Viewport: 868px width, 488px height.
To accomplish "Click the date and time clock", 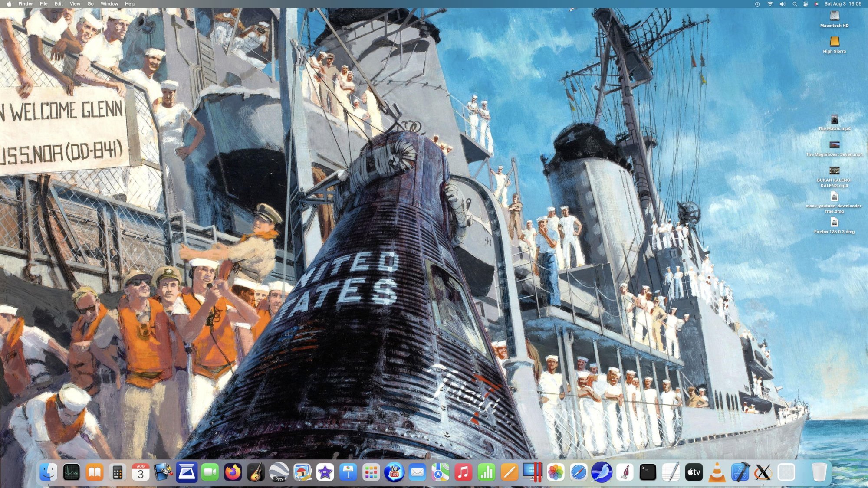I will coord(843,4).
